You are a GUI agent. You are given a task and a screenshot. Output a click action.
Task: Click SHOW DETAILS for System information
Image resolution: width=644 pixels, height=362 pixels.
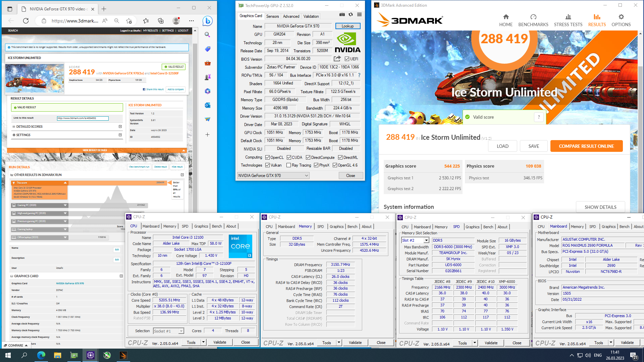600,207
